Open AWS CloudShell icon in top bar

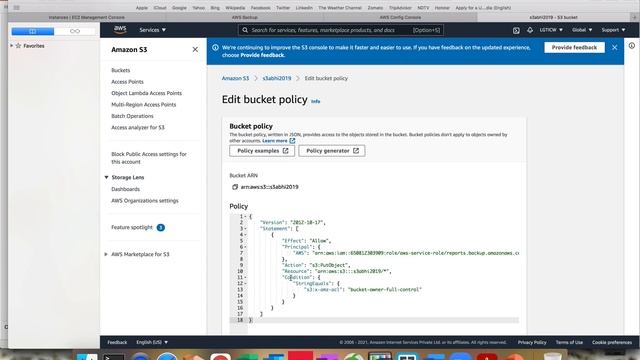click(516, 30)
